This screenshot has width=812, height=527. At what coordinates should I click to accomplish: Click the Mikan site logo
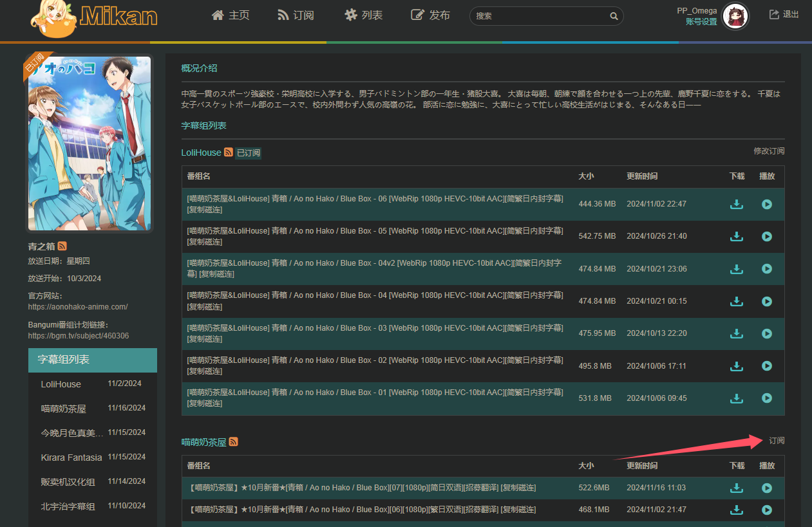coord(94,18)
